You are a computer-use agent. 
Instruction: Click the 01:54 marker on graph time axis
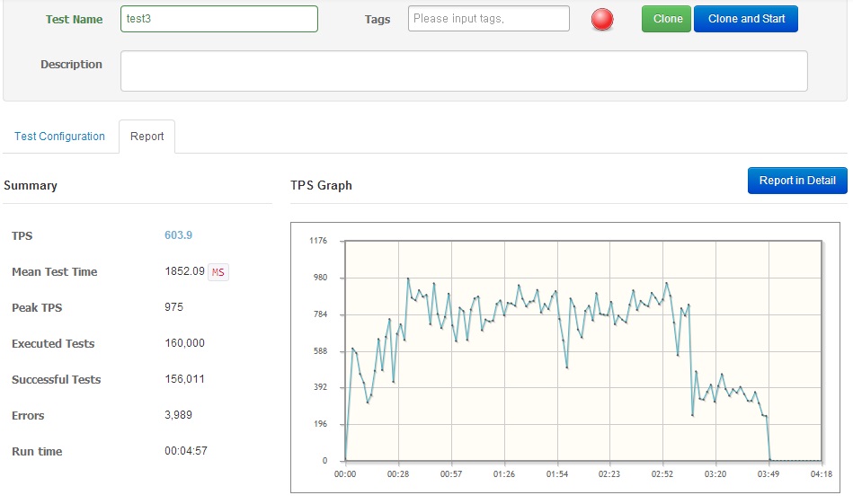(557, 473)
